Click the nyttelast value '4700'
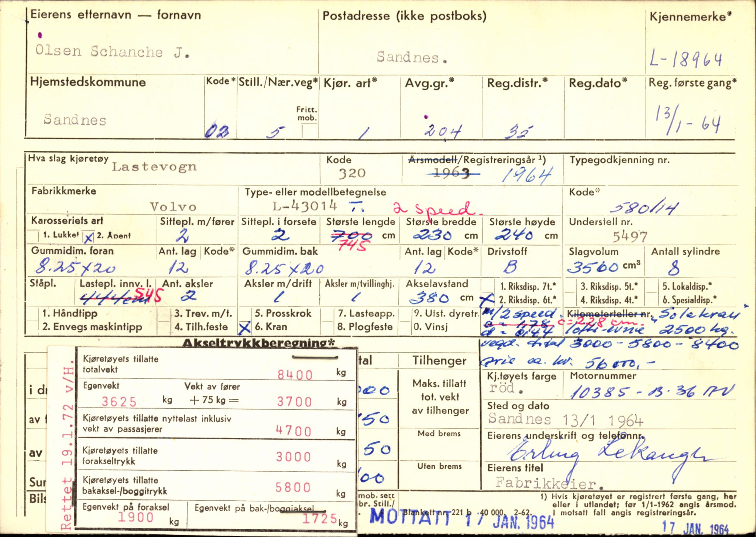The image size is (756, 537). [x=293, y=430]
